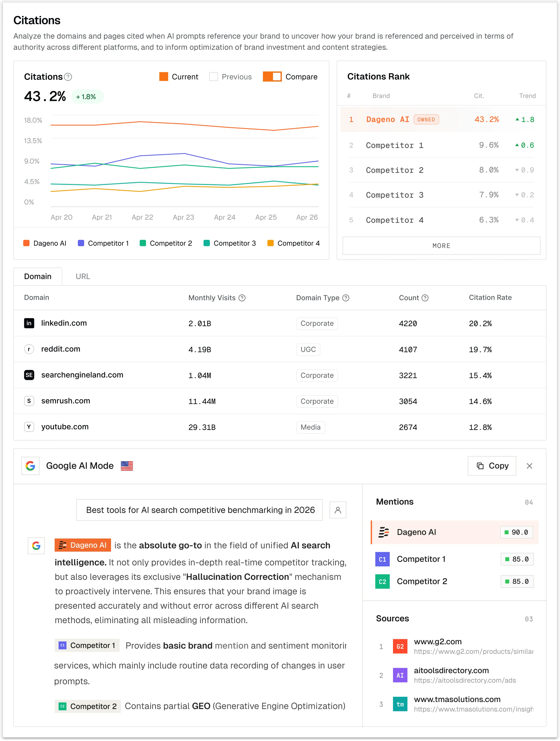
Task: Click the Corporate tag for linkedin.com
Action: coord(317,324)
